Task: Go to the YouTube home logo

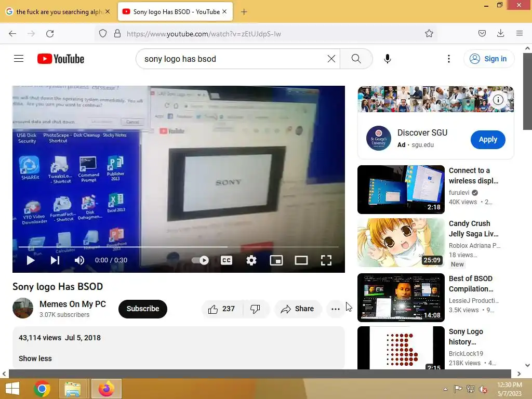Action: pyautogui.click(x=61, y=59)
